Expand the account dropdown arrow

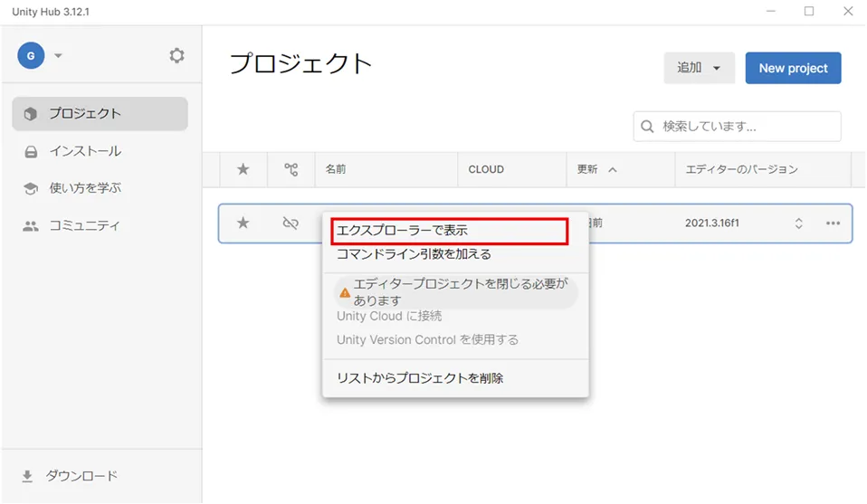[x=58, y=56]
